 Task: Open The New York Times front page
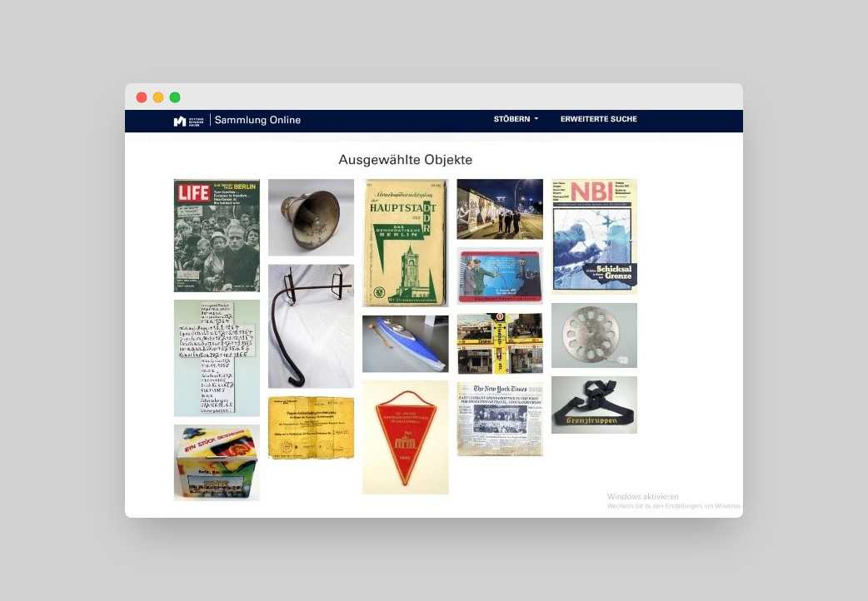pos(499,418)
